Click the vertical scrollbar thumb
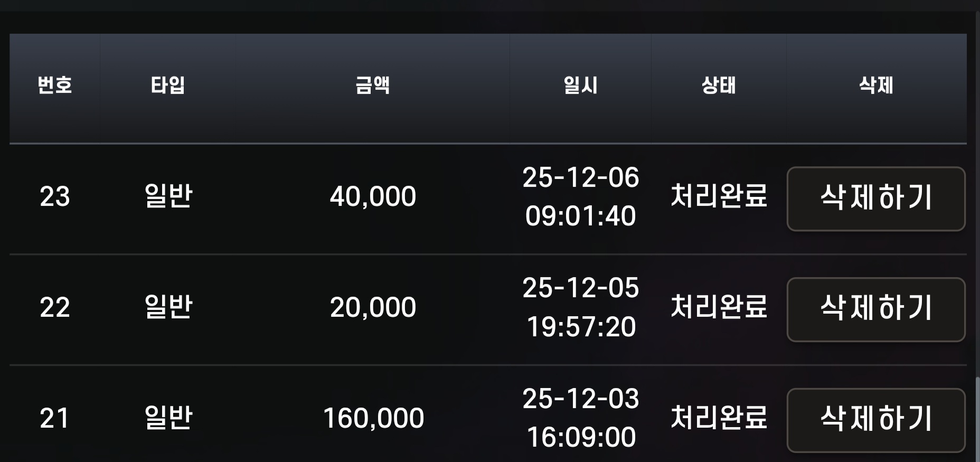This screenshot has width=980, height=462. 977,419
